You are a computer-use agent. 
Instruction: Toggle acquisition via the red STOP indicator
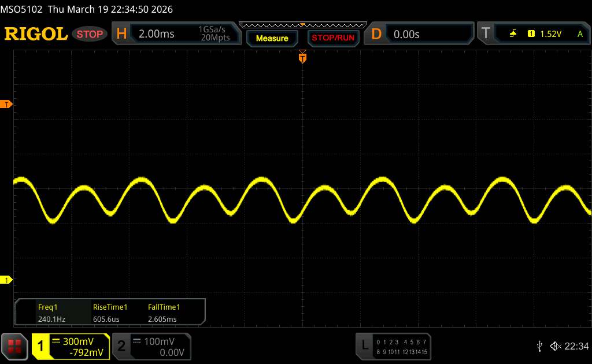pos(91,34)
